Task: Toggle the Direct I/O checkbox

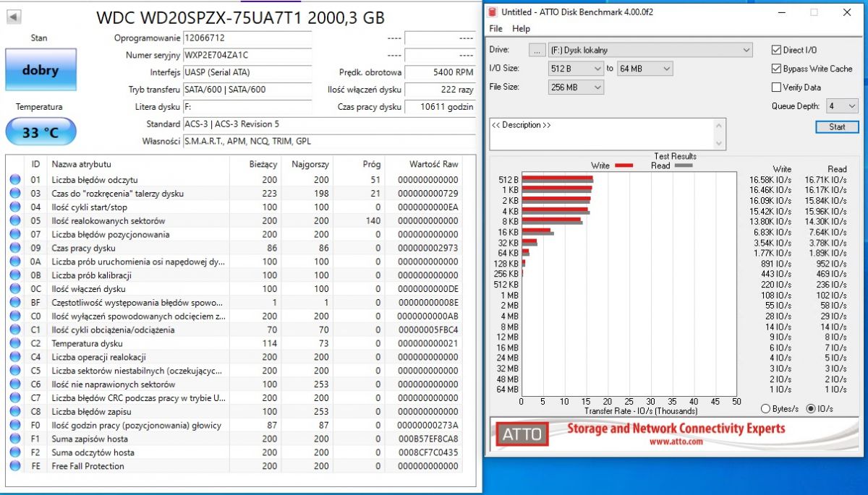Action: pyautogui.click(x=776, y=50)
